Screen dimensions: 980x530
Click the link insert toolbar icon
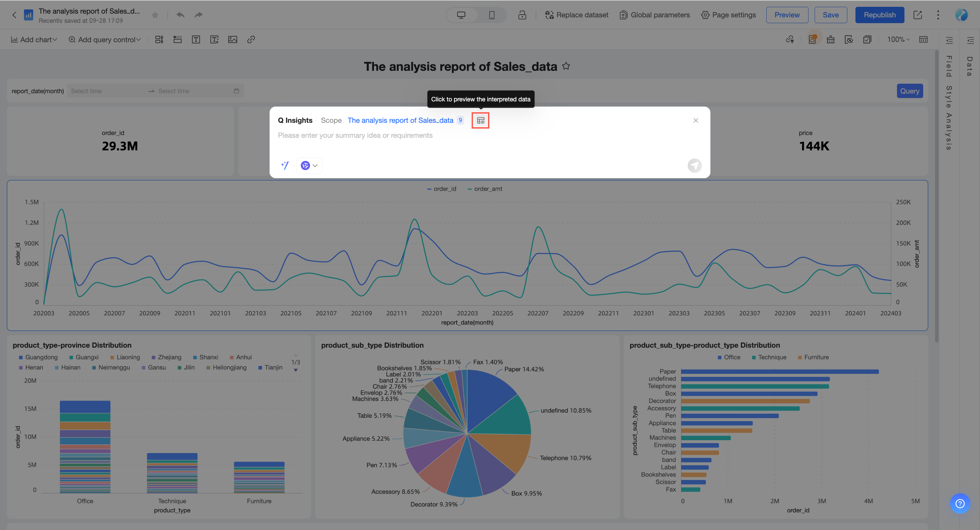click(251, 39)
